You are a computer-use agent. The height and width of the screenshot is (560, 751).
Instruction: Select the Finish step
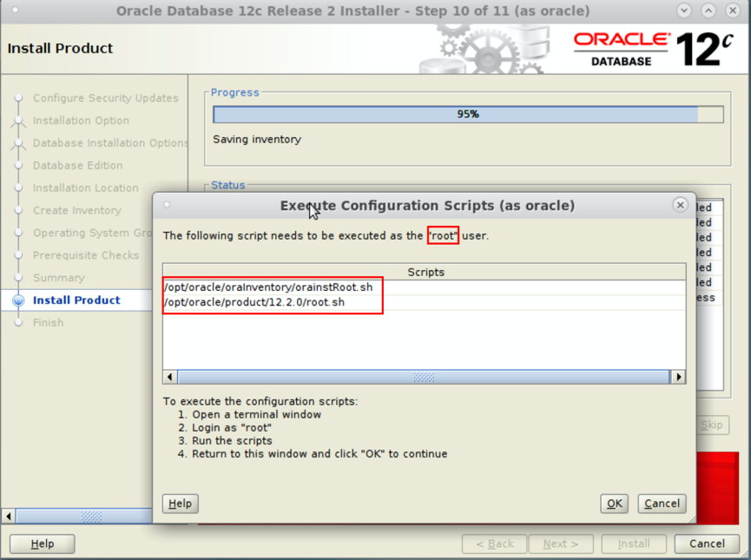[x=48, y=323]
